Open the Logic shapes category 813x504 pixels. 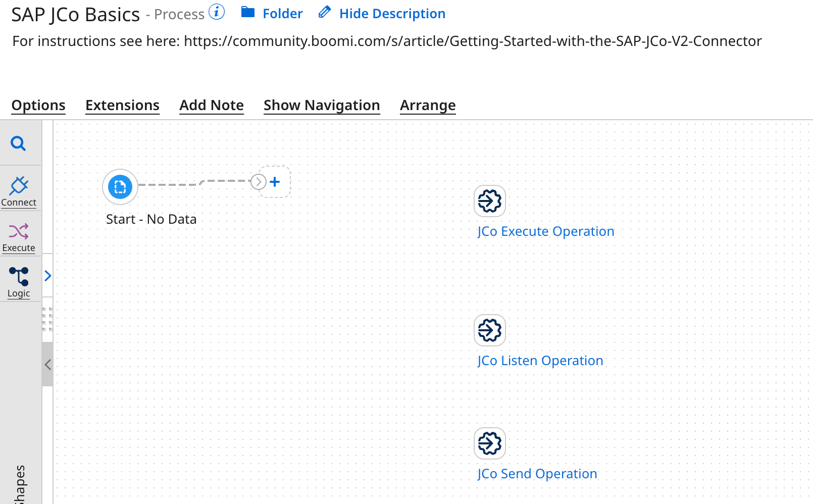point(19,280)
